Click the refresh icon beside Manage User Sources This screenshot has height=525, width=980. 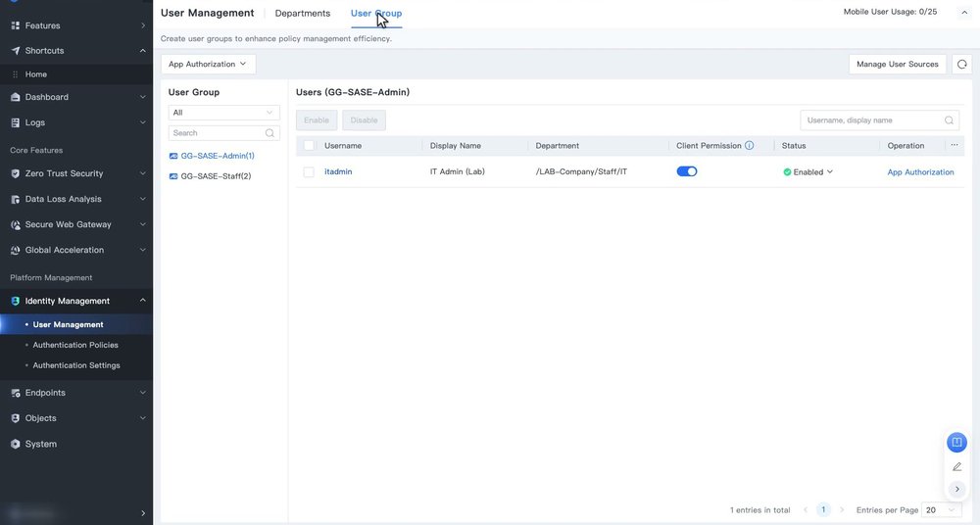[962, 65]
